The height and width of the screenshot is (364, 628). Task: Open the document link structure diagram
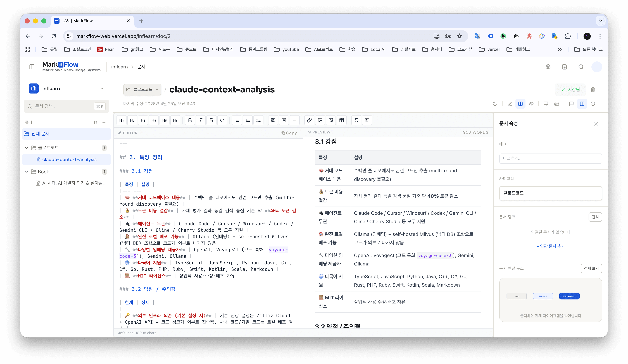click(551, 300)
